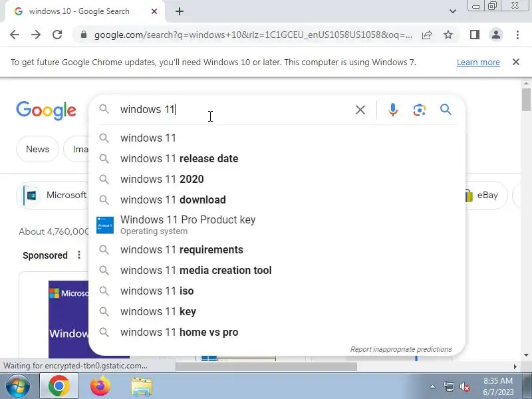532x399 pixels.
Task: Open Learn more link in update bar
Action: [x=478, y=63]
